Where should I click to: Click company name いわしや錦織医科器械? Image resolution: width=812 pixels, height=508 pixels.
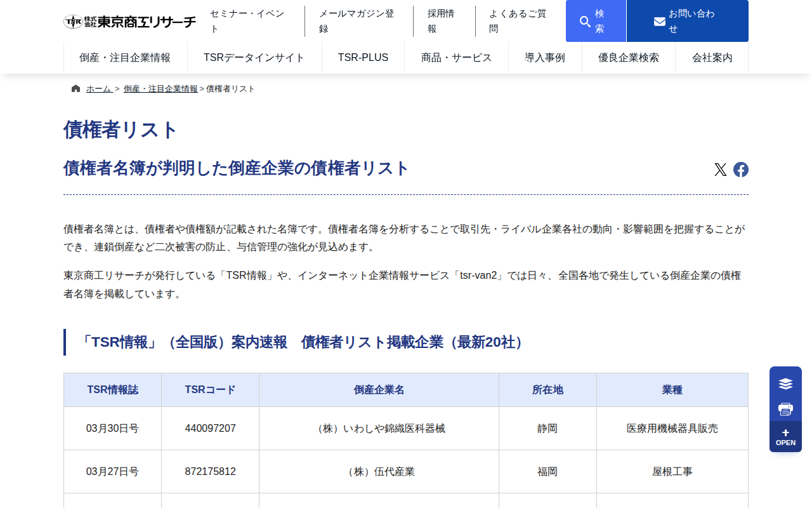click(379, 429)
